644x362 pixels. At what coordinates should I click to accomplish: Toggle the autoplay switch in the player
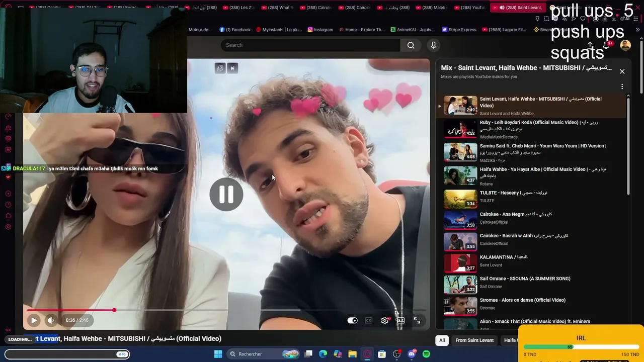[352, 320]
